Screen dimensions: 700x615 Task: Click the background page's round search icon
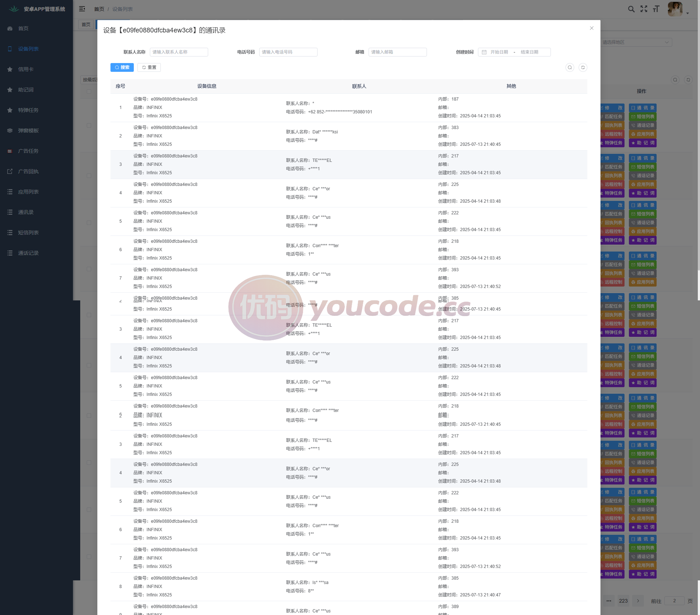point(675,80)
